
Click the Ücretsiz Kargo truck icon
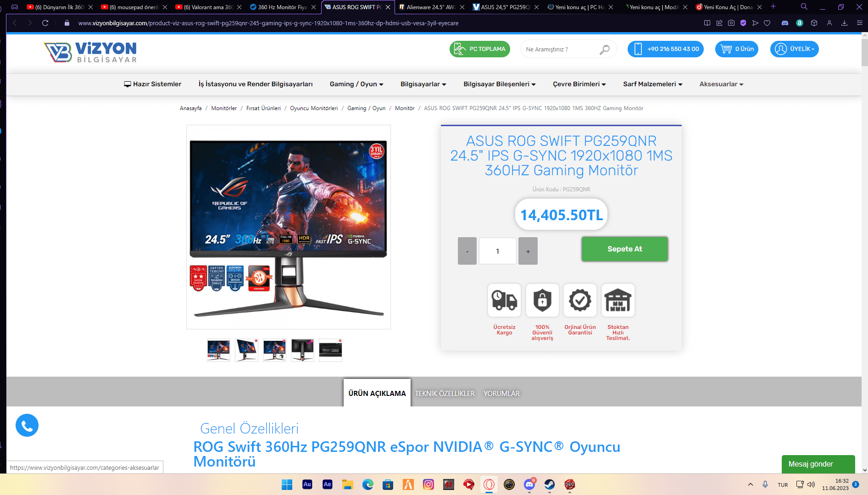[x=504, y=300]
